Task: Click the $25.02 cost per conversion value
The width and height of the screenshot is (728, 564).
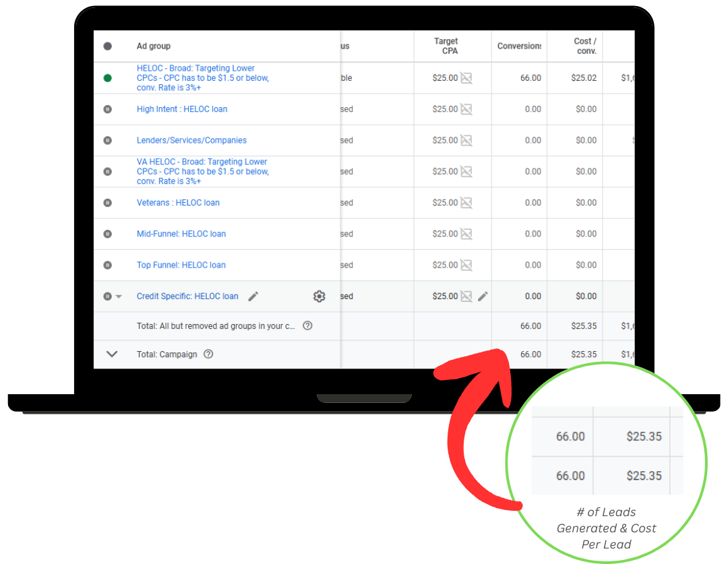Action: tap(584, 78)
